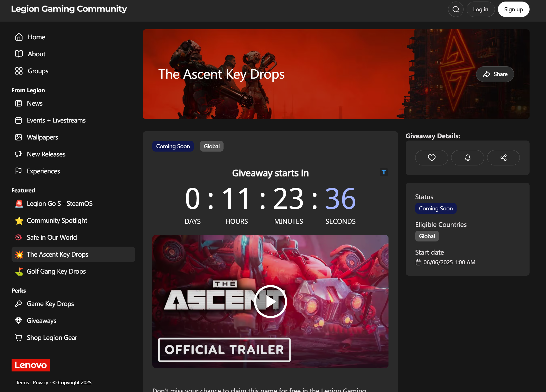Click the Experiences flag icon
The height and width of the screenshot is (392, 546).
coord(18,171)
